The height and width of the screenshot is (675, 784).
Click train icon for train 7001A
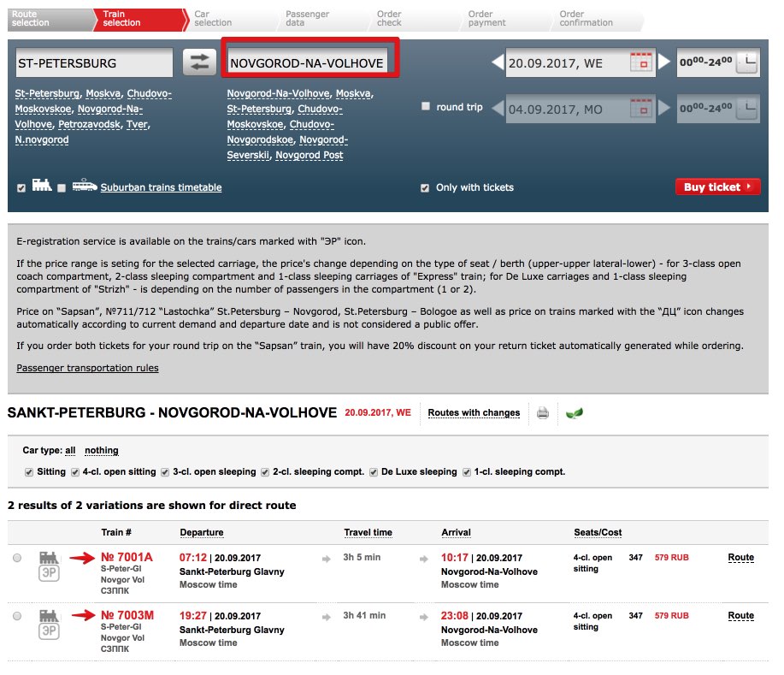coord(49,556)
